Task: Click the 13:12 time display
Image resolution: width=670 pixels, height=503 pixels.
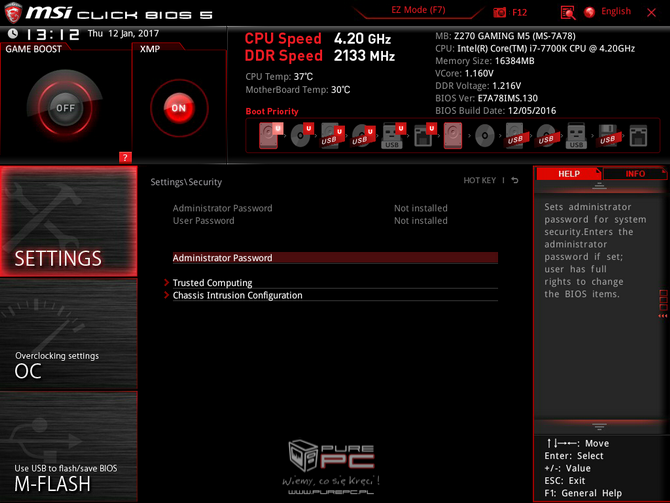Action: [x=53, y=34]
